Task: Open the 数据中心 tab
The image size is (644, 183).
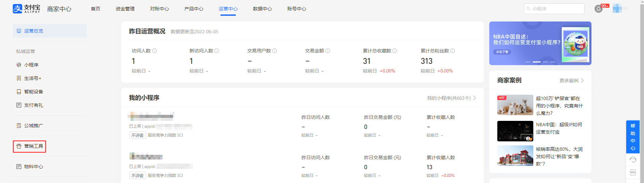Action: coord(262,9)
